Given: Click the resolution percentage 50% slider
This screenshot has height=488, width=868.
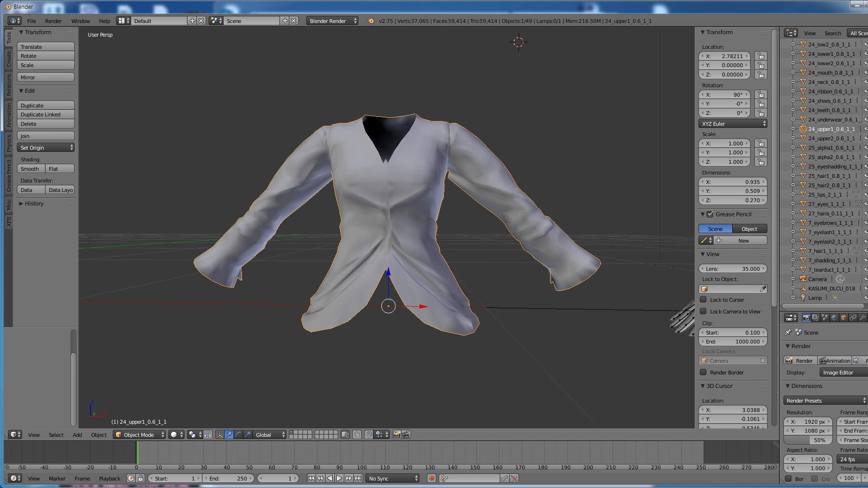Looking at the screenshot, I should [808, 440].
